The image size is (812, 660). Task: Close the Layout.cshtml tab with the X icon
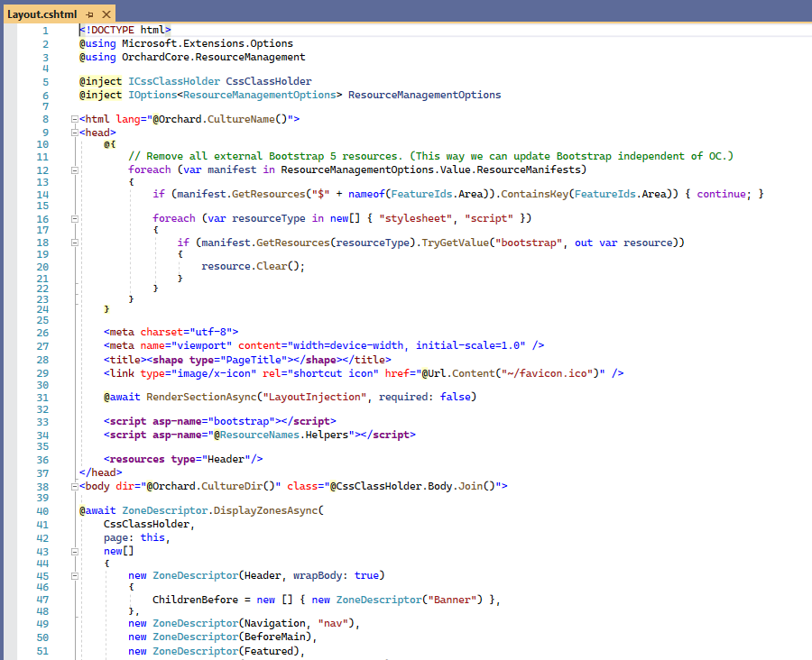(106, 14)
